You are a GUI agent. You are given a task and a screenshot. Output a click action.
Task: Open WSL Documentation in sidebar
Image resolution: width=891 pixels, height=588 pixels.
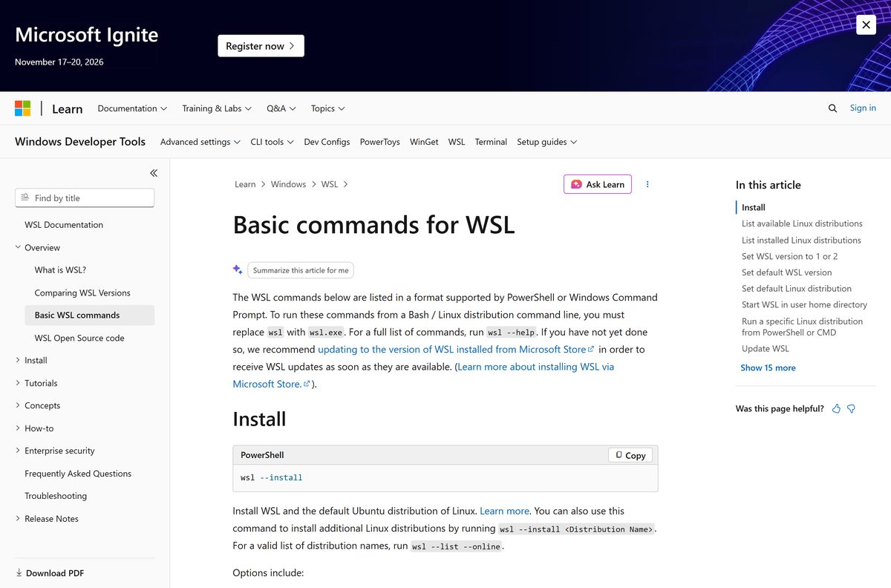pyautogui.click(x=64, y=225)
